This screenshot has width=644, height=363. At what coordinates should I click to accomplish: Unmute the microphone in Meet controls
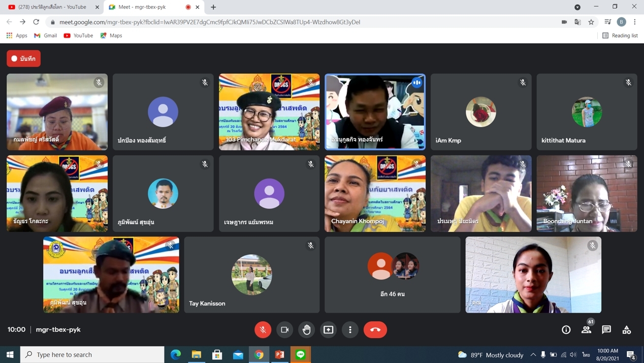[263, 330]
